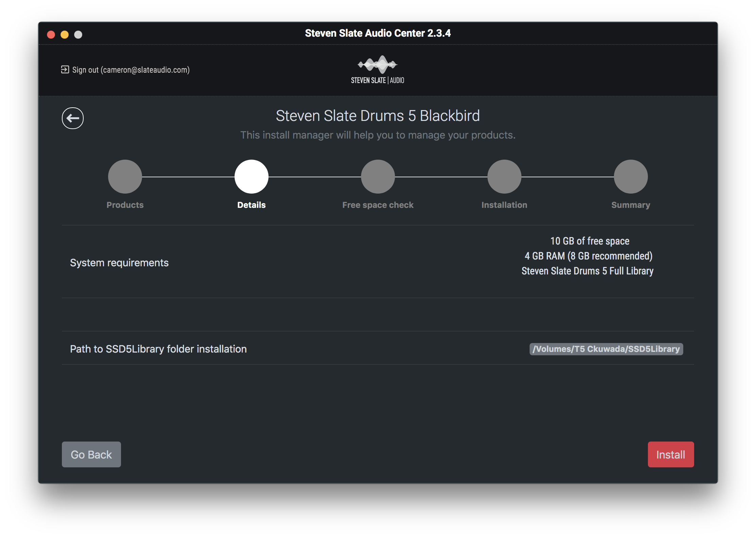This screenshot has height=538, width=756.
Task: Select the Installation step circle
Action: pos(504,177)
